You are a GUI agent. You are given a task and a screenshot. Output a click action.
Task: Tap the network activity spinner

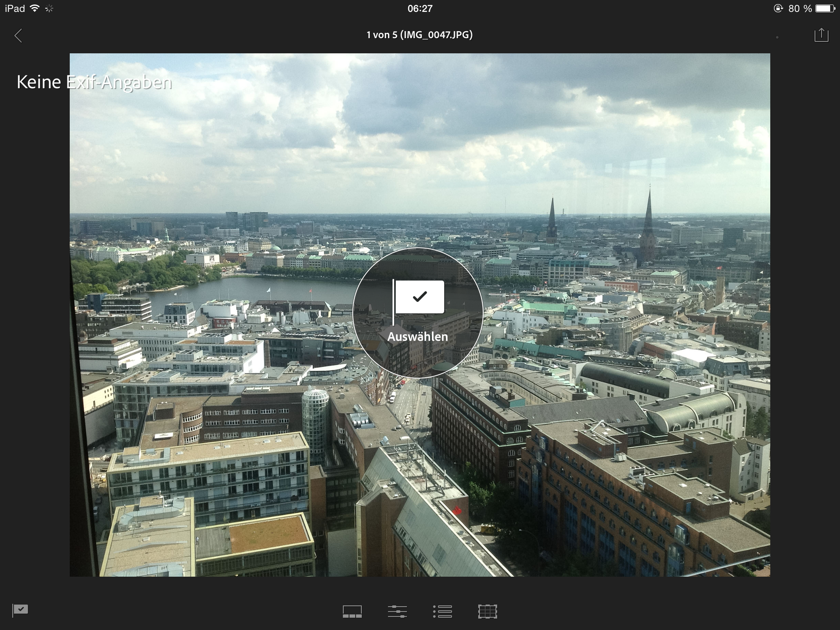(x=49, y=8)
